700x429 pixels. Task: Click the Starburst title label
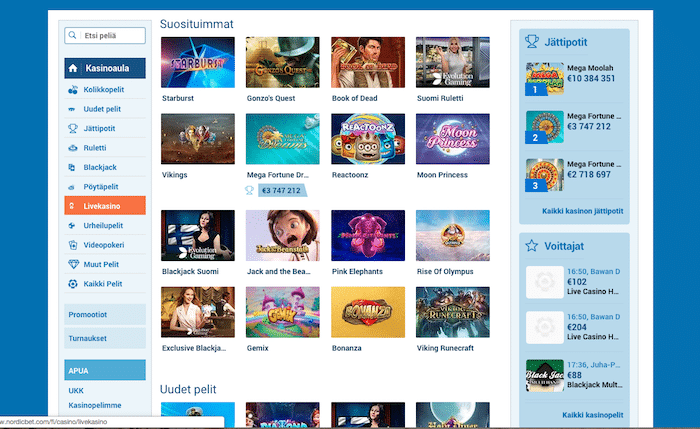178,98
